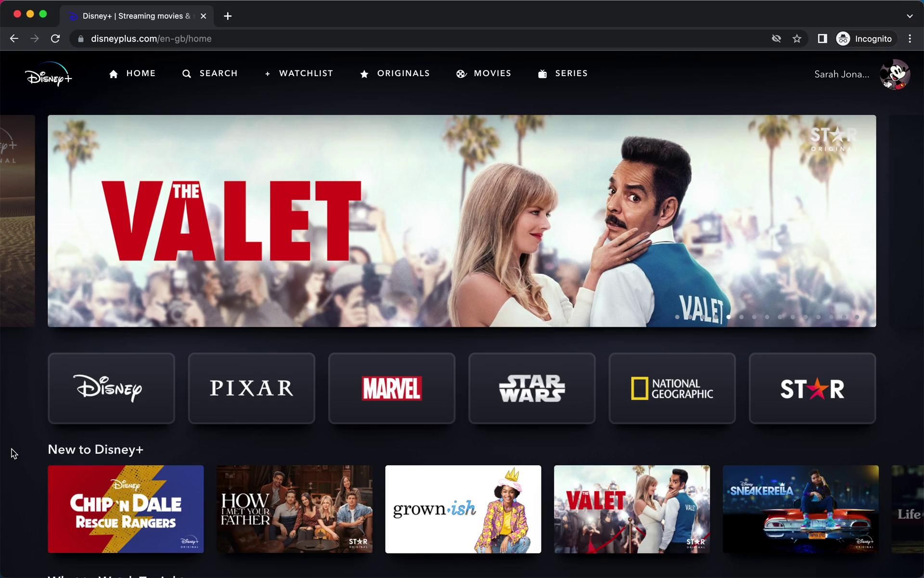Open the Mickey Mouse profile avatar
The width and height of the screenshot is (924, 578).
[x=895, y=74]
